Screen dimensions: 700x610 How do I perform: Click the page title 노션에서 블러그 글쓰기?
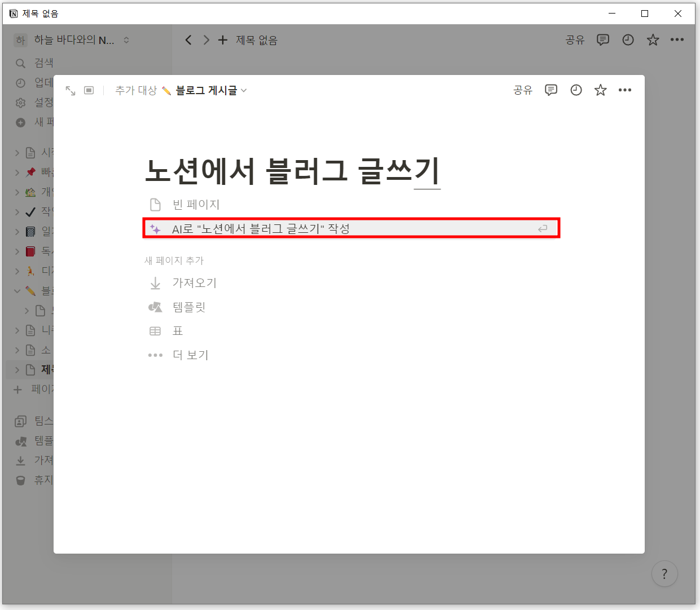[x=293, y=171]
